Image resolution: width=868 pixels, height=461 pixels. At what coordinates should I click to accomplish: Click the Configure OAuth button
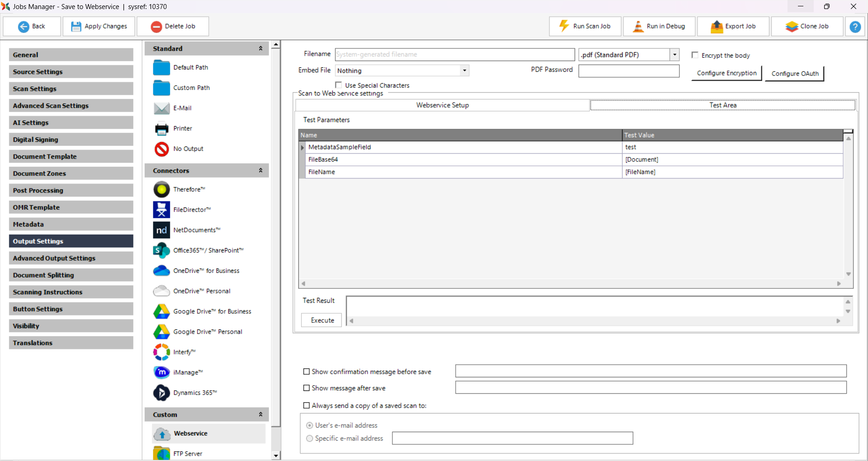pyautogui.click(x=794, y=74)
